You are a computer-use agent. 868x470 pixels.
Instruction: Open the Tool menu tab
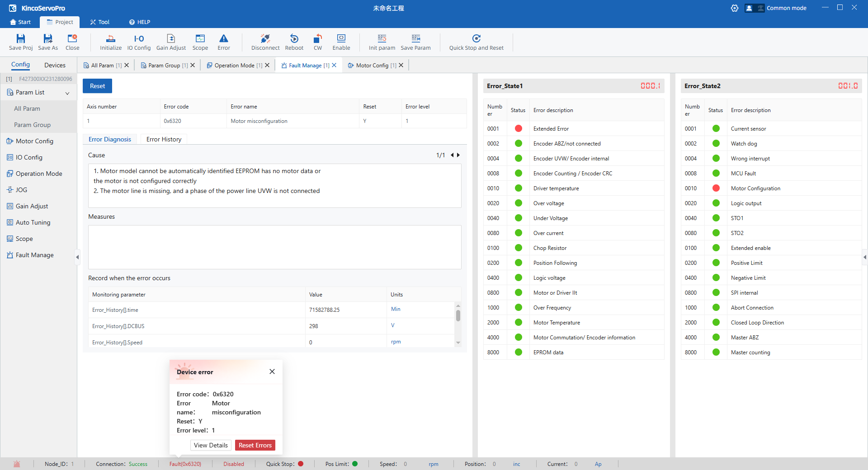click(100, 22)
